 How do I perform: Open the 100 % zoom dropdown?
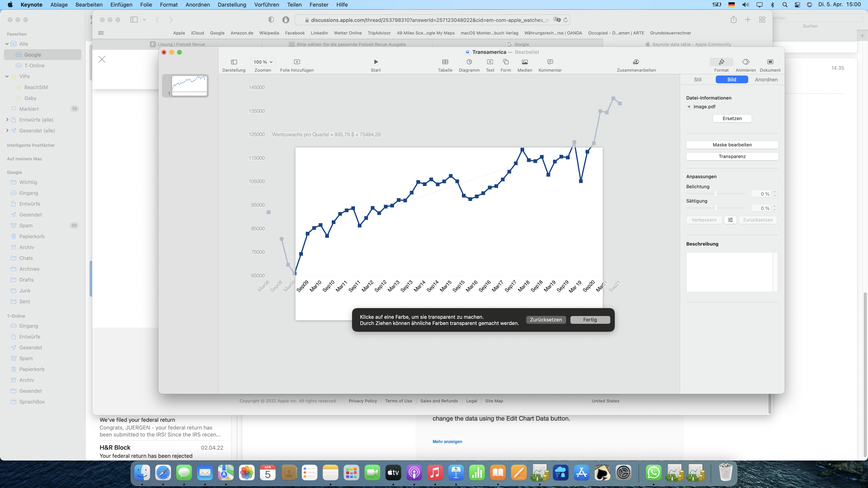click(263, 62)
